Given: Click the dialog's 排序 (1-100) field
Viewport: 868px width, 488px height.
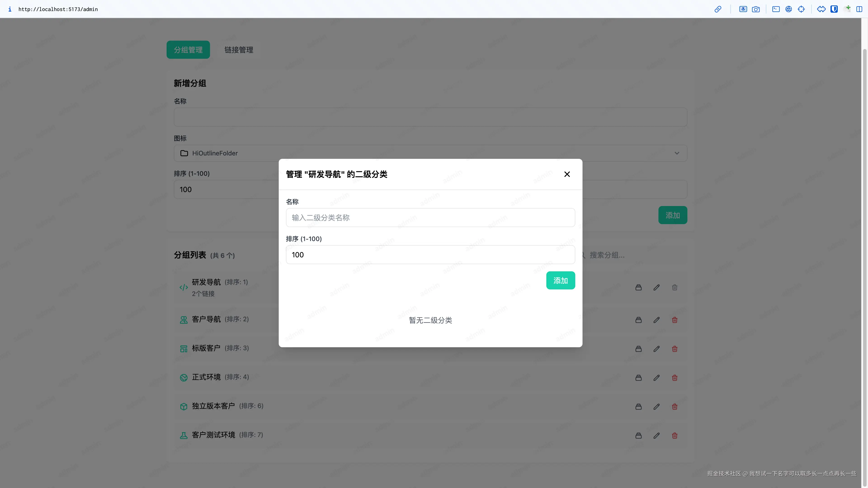Looking at the screenshot, I should coord(430,255).
